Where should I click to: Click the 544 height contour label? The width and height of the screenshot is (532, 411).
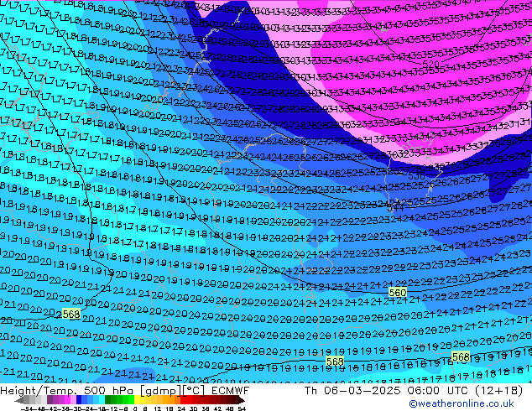tap(395, 205)
